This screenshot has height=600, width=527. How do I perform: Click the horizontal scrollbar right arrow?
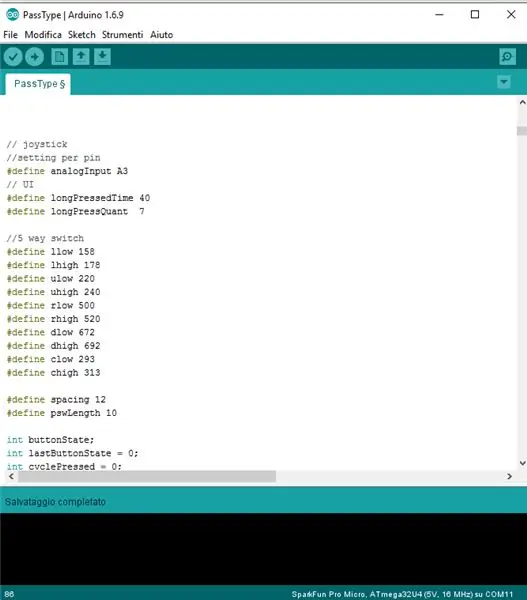click(x=509, y=476)
